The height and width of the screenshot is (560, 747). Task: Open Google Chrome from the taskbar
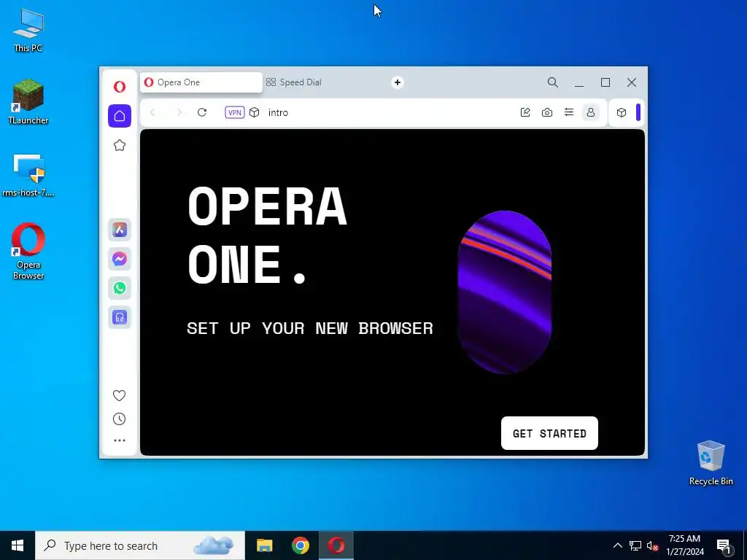click(300, 545)
